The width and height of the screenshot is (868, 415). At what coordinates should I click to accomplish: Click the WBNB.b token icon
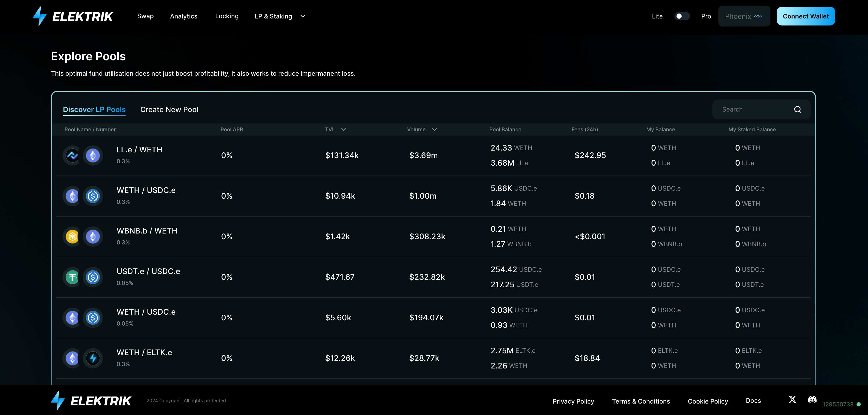pyautogui.click(x=72, y=236)
